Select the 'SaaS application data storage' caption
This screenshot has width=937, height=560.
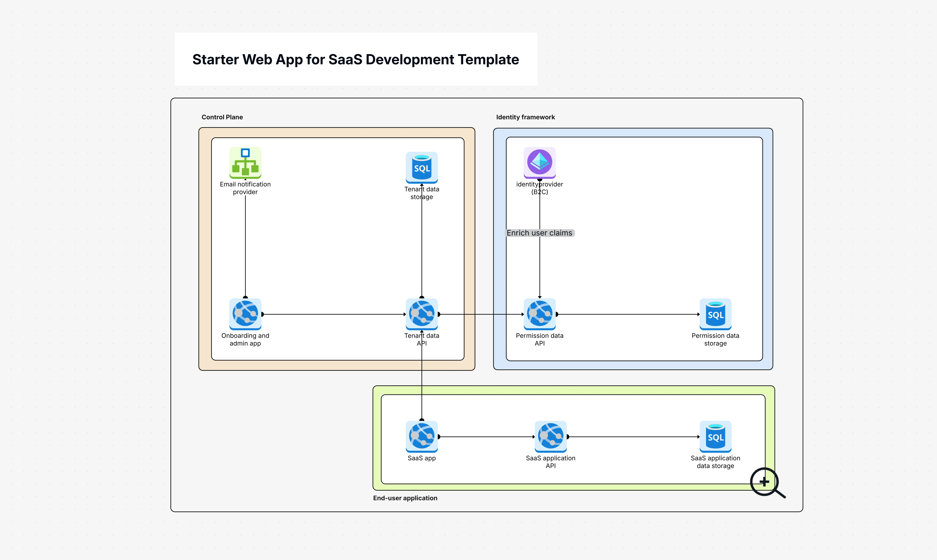pos(715,462)
